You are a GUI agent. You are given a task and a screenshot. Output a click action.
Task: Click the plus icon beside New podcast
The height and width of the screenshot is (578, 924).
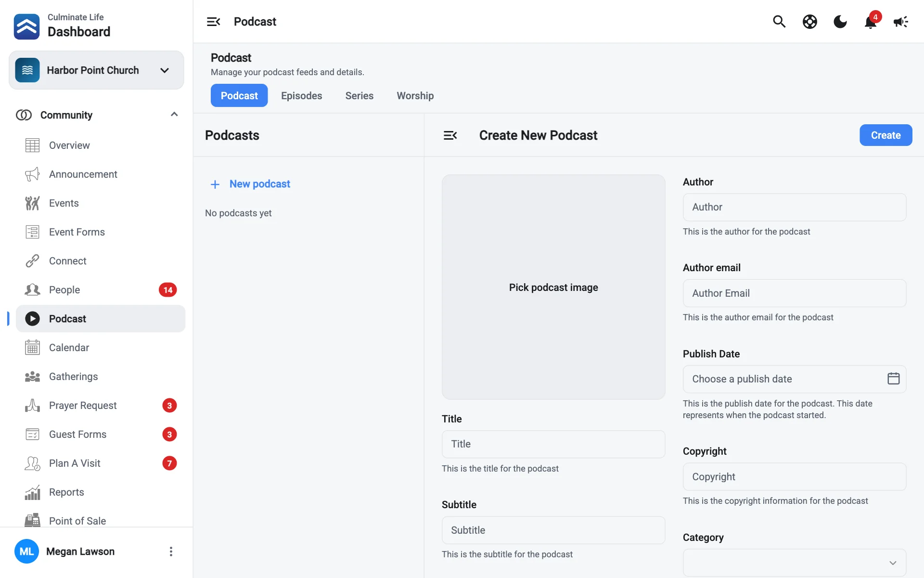click(215, 184)
